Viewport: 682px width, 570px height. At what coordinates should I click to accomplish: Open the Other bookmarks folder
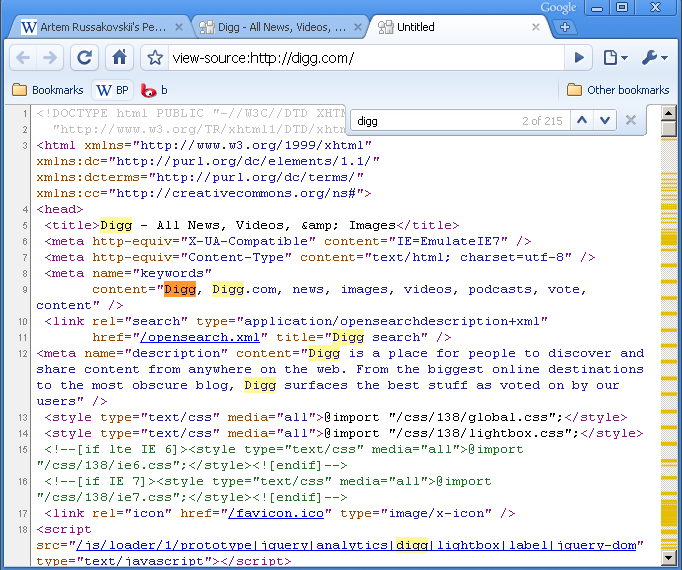(x=618, y=90)
